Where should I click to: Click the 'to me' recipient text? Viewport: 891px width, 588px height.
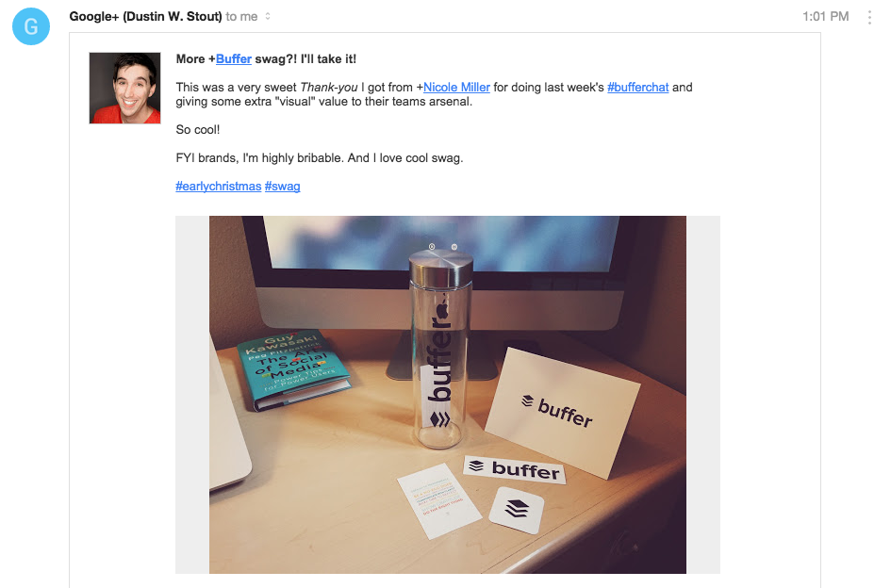tap(241, 16)
